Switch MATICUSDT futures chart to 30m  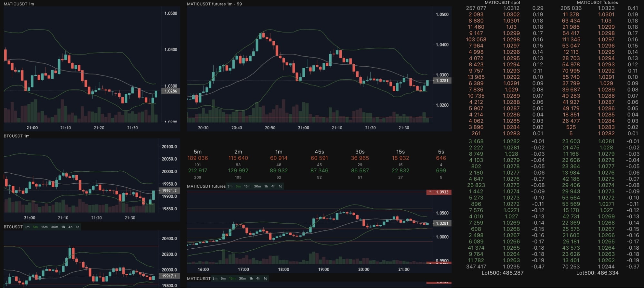[257, 187]
